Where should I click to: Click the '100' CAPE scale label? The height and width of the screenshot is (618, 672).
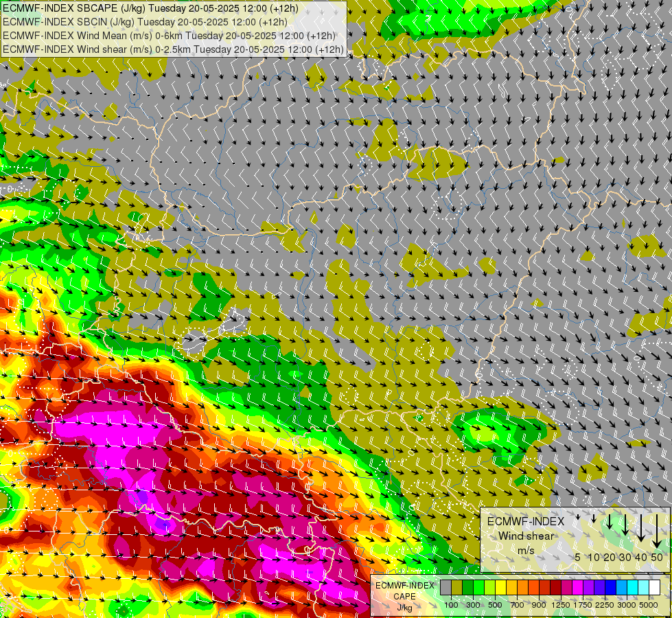pyautogui.click(x=451, y=605)
